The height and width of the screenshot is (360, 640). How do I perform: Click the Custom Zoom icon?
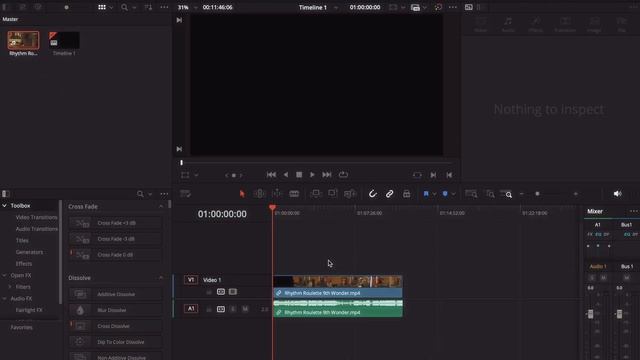pos(506,194)
